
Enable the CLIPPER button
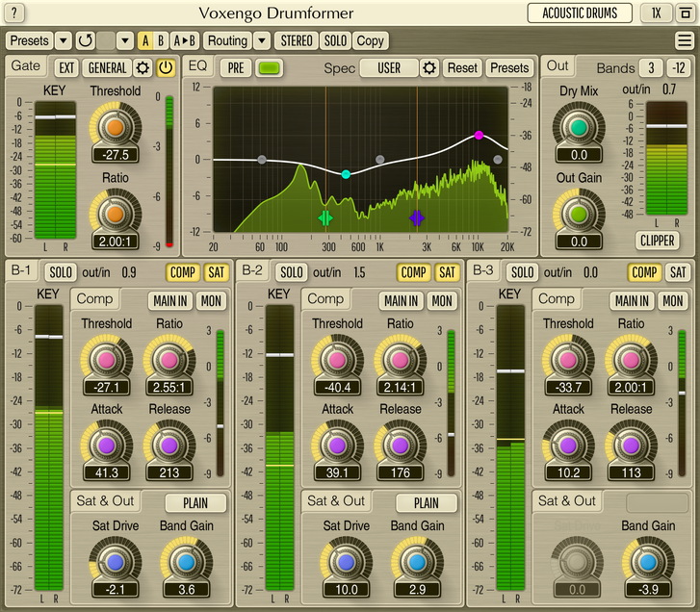pyautogui.click(x=657, y=241)
